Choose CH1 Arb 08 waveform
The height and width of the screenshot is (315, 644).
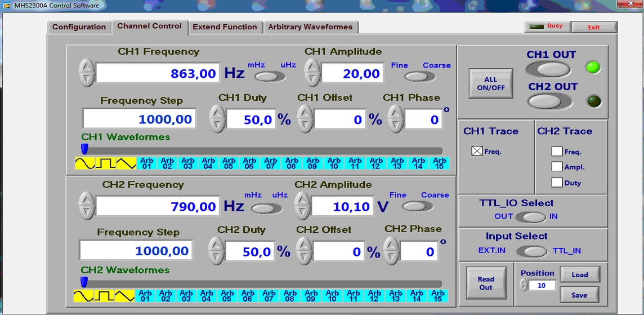[x=291, y=163]
